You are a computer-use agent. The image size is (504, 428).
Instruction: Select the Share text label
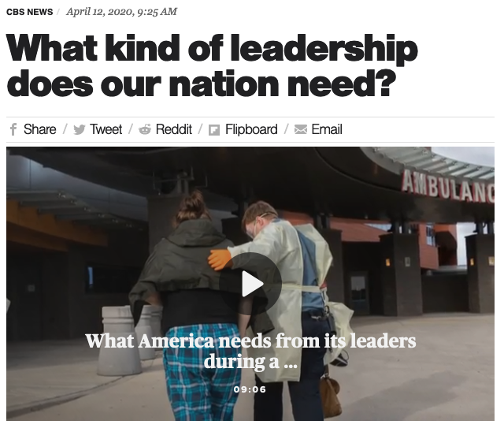[40, 129]
